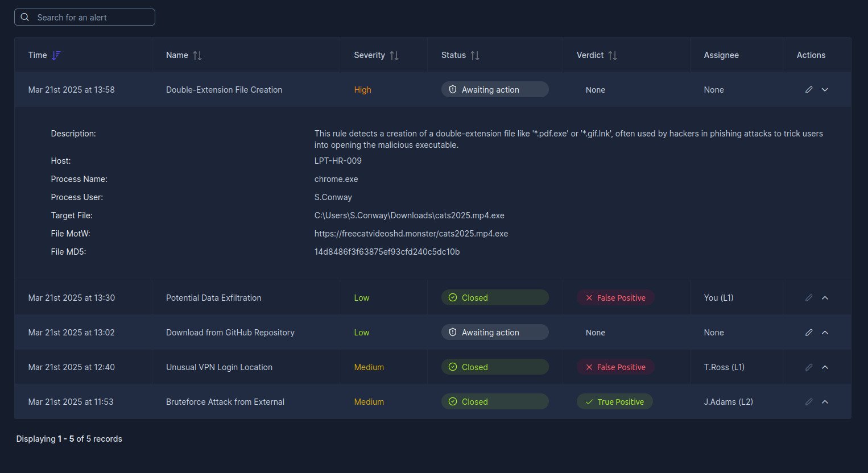Click edit pencil for Download from GitHub Repository
This screenshot has width=868, height=473.
tap(809, 333)
